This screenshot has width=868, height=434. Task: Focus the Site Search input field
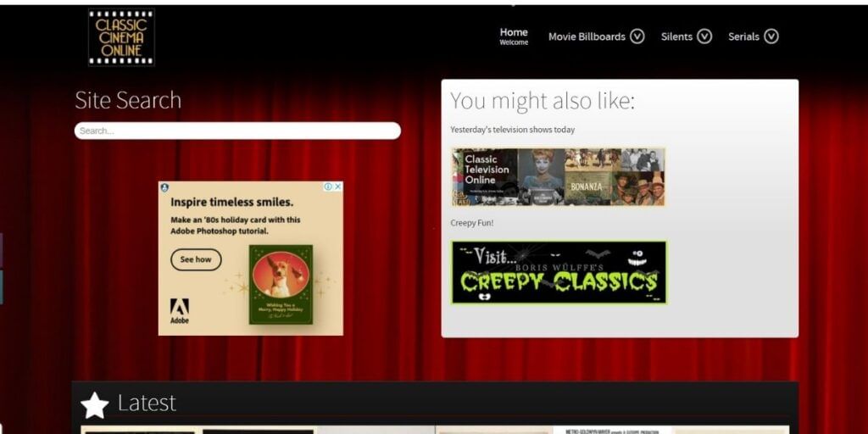coord(237,131)
